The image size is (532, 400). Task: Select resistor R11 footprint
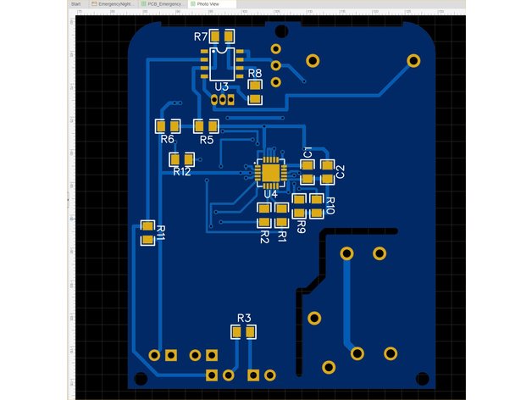pos(148,233)
